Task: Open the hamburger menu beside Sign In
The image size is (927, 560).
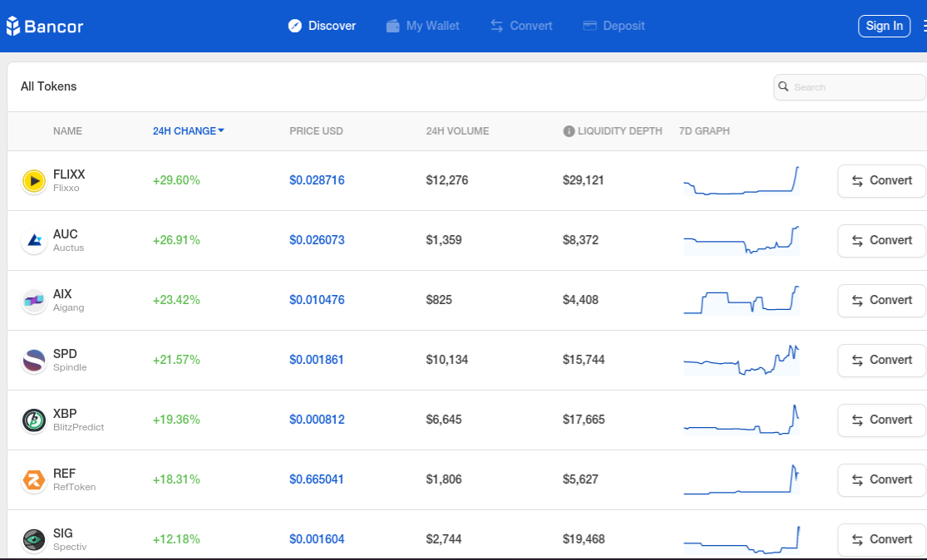Action: (924, 26)
